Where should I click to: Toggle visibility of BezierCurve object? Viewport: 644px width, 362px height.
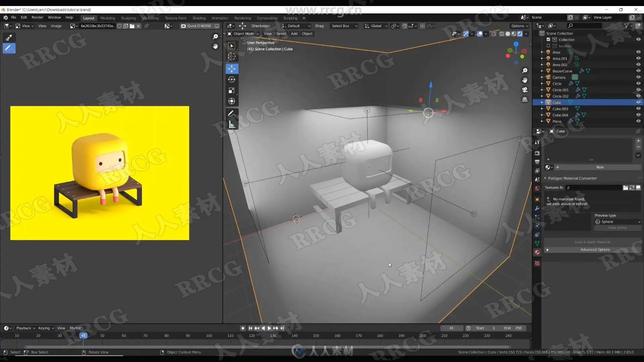coord(638,71)
